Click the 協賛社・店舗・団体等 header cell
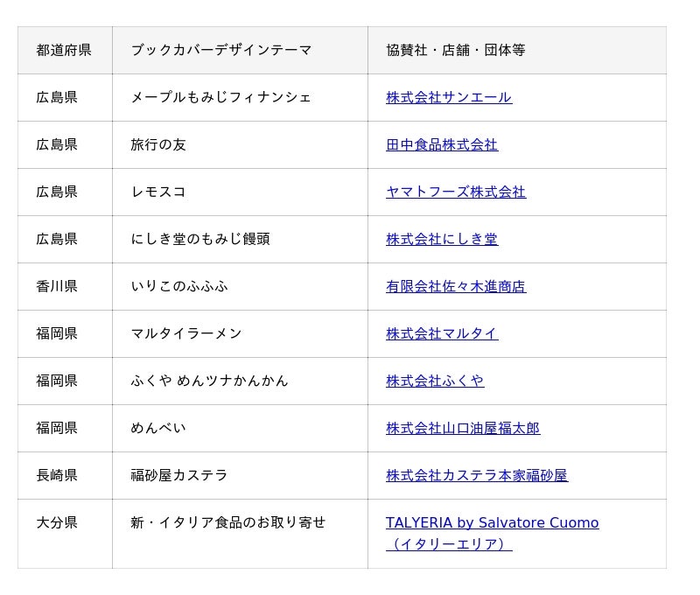 517,51
